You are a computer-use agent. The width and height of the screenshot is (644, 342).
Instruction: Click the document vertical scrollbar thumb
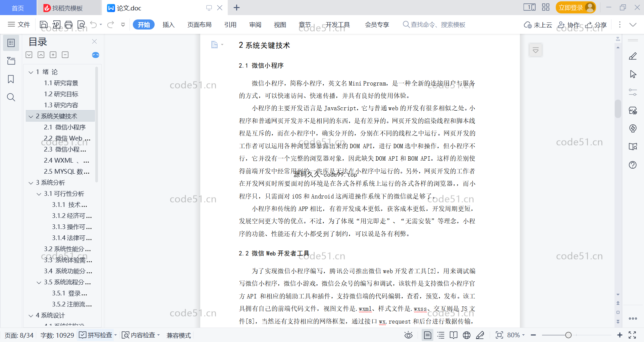point(618,109)
